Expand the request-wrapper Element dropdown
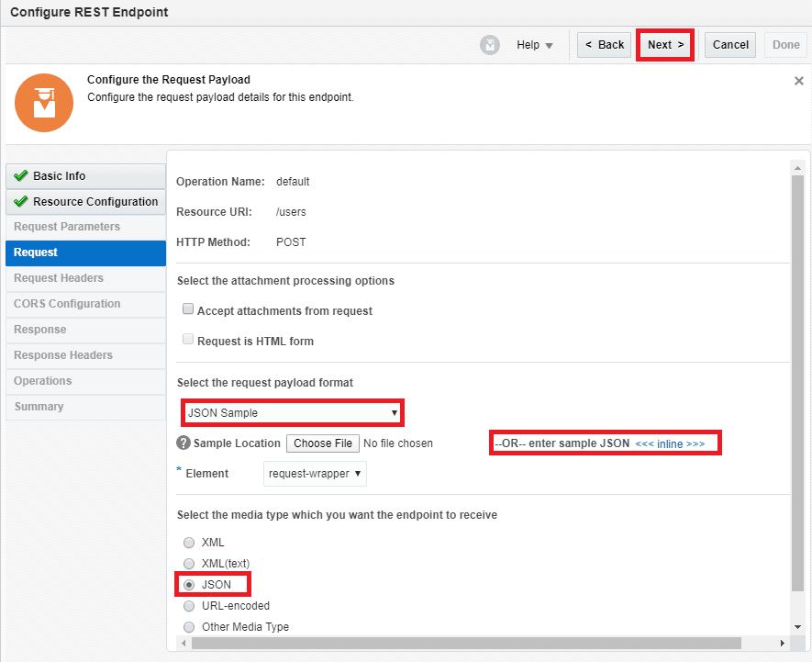The height and width of the screenshot is (662, 812). [315, 474]
